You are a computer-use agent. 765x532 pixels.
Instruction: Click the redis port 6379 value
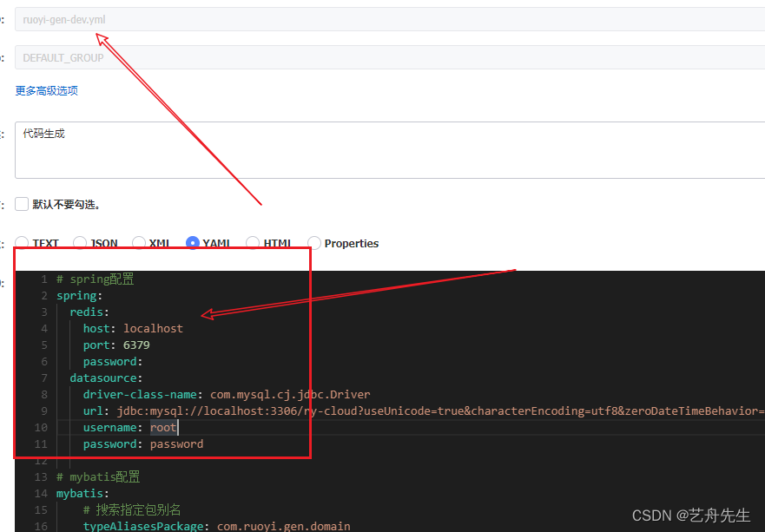tap(136, 345)
